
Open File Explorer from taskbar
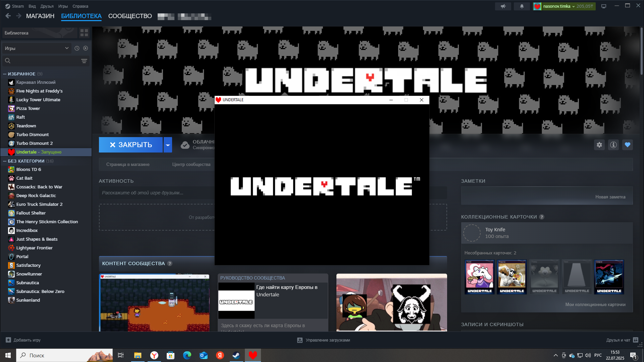coord(138,355)
